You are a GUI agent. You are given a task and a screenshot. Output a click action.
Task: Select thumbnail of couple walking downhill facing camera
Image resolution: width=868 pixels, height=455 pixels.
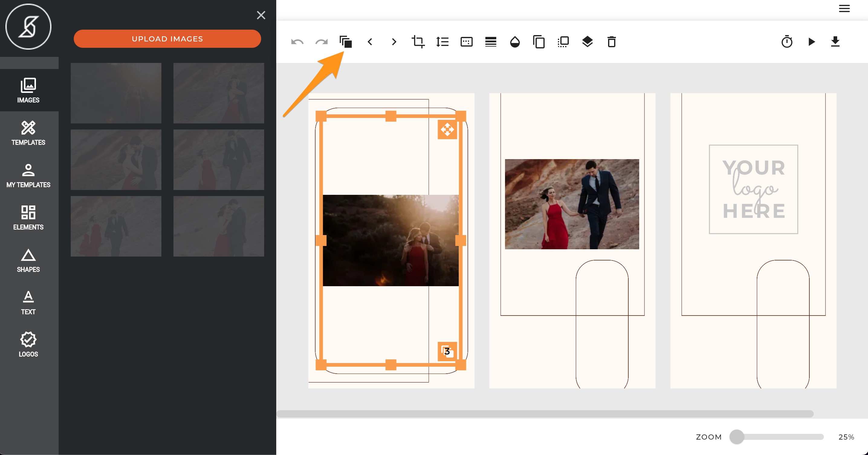(219, 160)
